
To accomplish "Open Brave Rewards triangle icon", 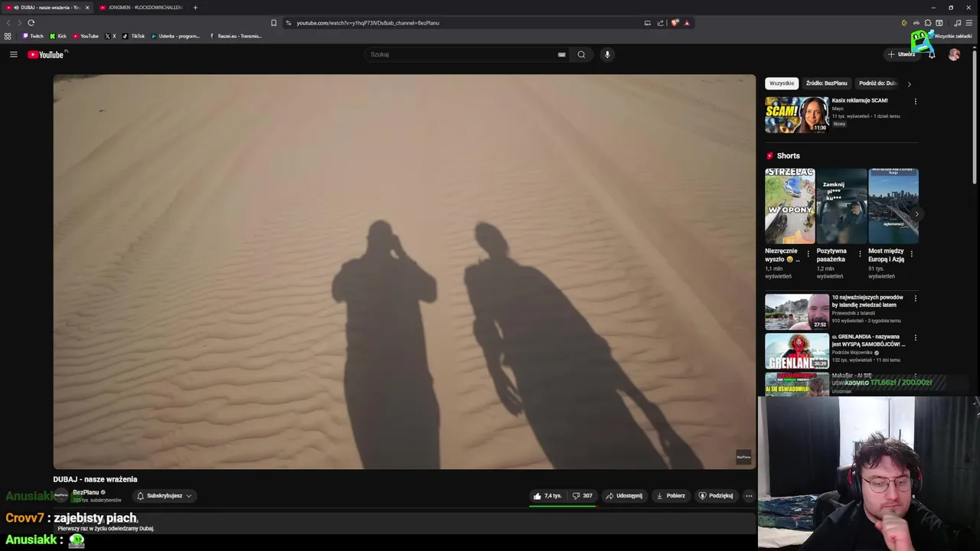I will tap(687, 23).
